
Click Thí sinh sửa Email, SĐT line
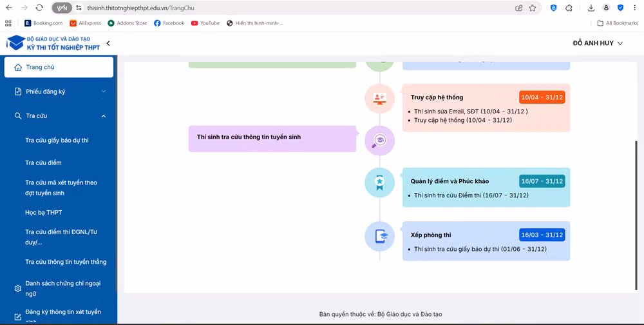tap(471, 112)
